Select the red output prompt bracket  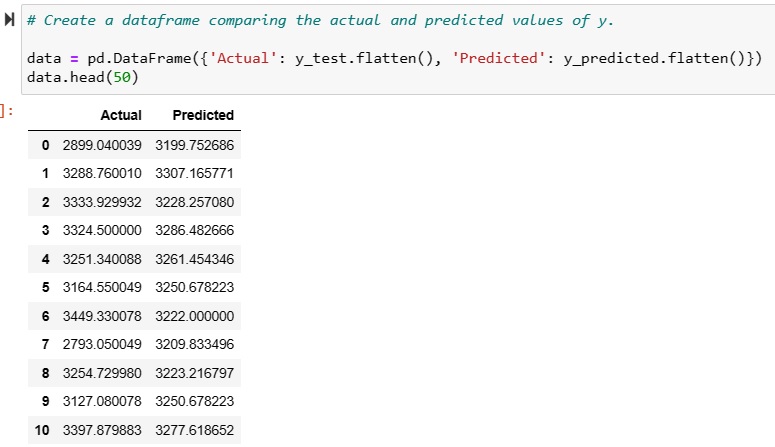pos(8,111)
